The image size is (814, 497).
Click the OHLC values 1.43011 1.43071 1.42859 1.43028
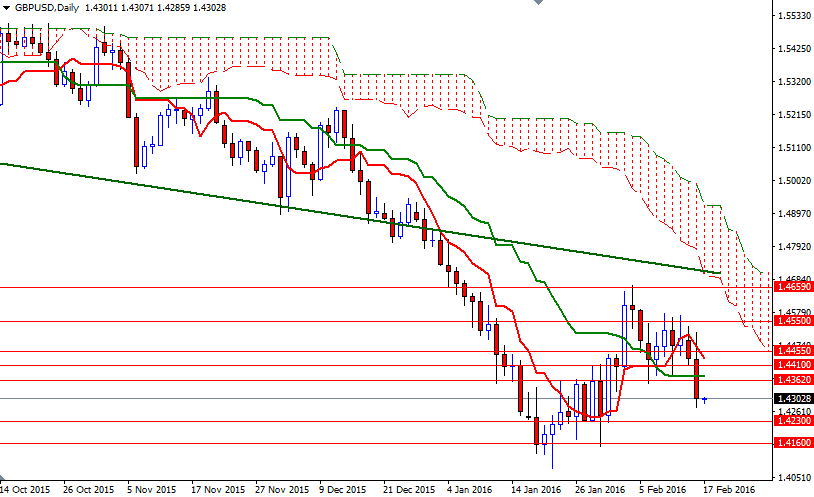(155, 8)
